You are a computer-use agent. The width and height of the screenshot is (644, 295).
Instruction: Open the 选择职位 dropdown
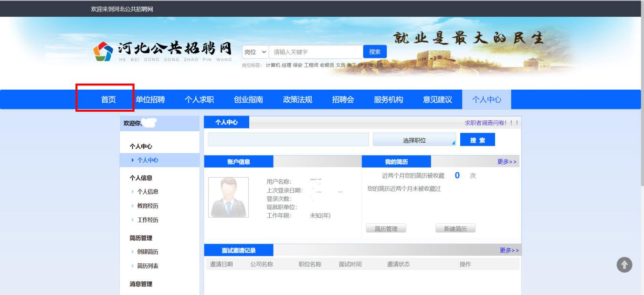(414, 140)
